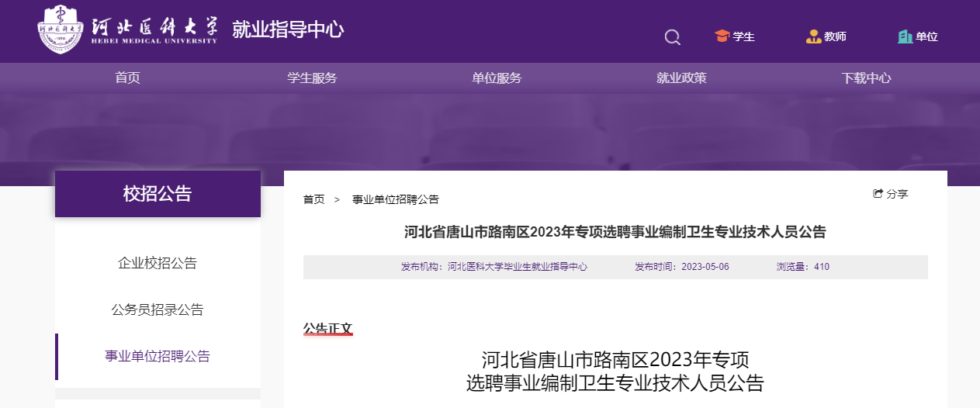Open the 就业政策 menu
Viewport: 980px width, 408px height.
tap(681, 78)
